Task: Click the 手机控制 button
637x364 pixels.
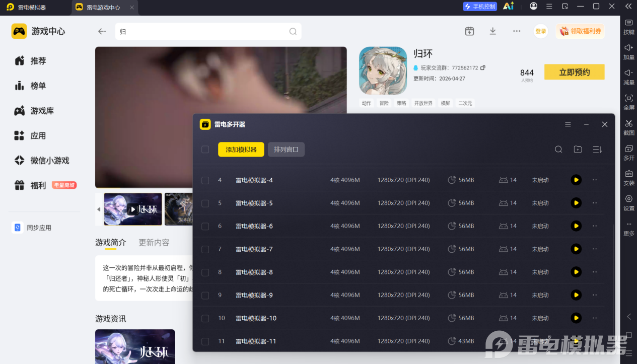Action: (x=480, y=7)
